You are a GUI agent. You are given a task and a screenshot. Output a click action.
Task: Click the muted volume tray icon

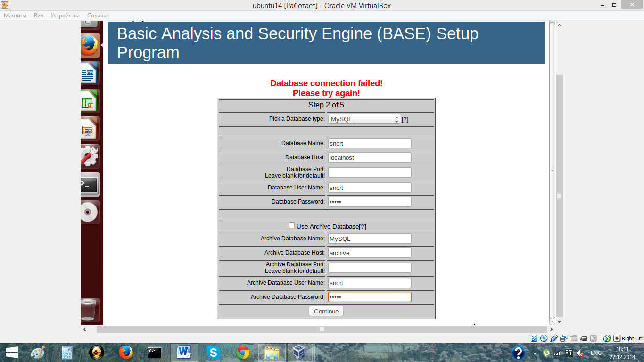point(581,353)
